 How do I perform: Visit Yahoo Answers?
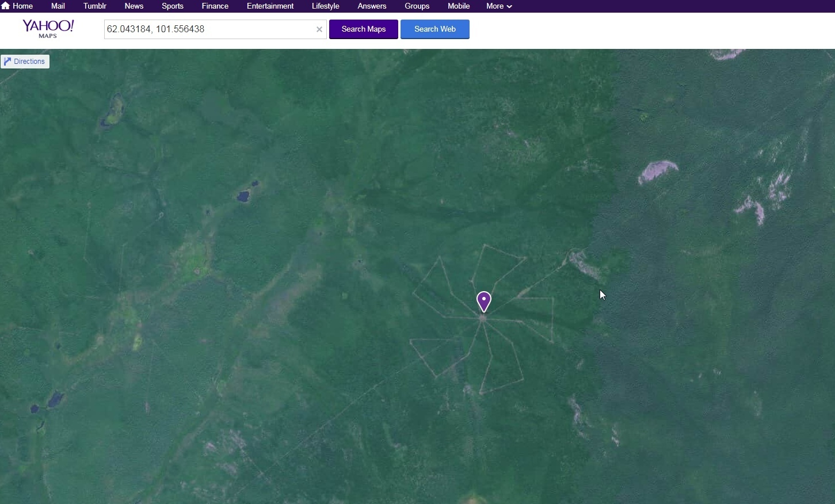pos(372,6)
